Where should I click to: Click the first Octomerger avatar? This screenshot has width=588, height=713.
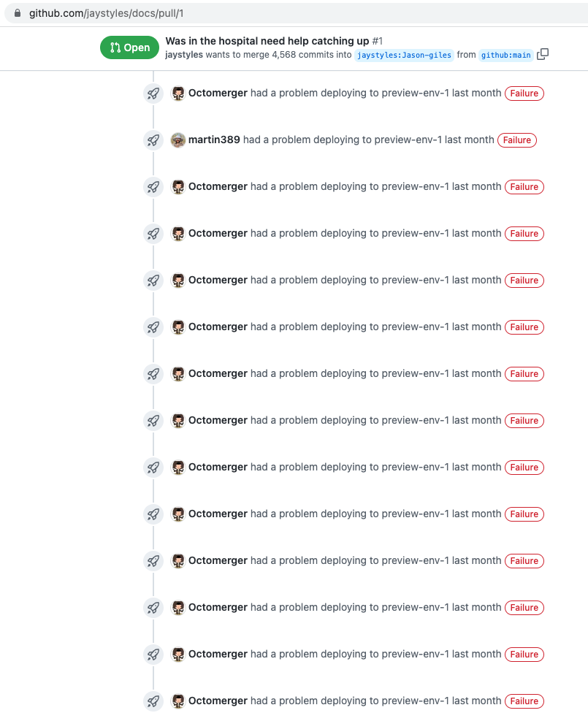point(177,94)
